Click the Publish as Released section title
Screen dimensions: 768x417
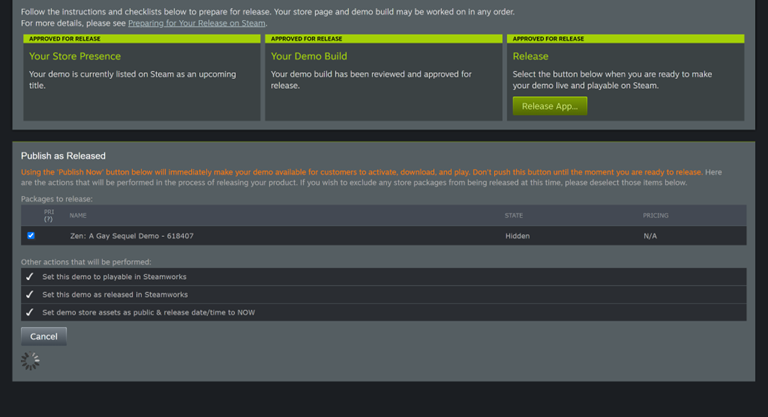click(63, 156)
